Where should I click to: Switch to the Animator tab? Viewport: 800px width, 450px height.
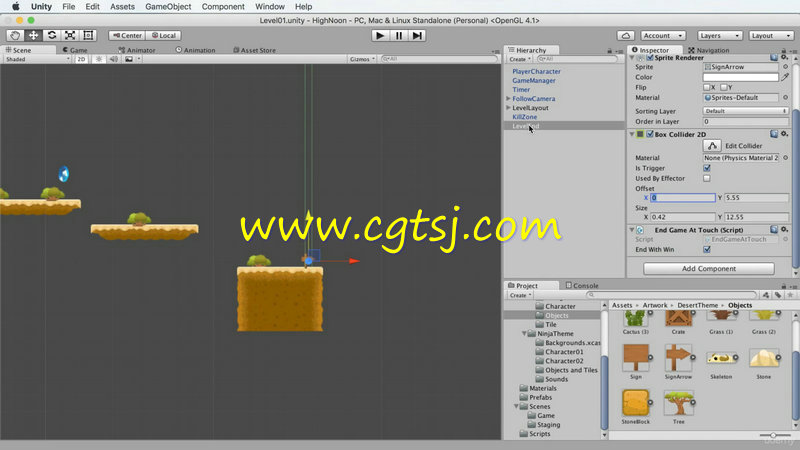tap(137, 50)
